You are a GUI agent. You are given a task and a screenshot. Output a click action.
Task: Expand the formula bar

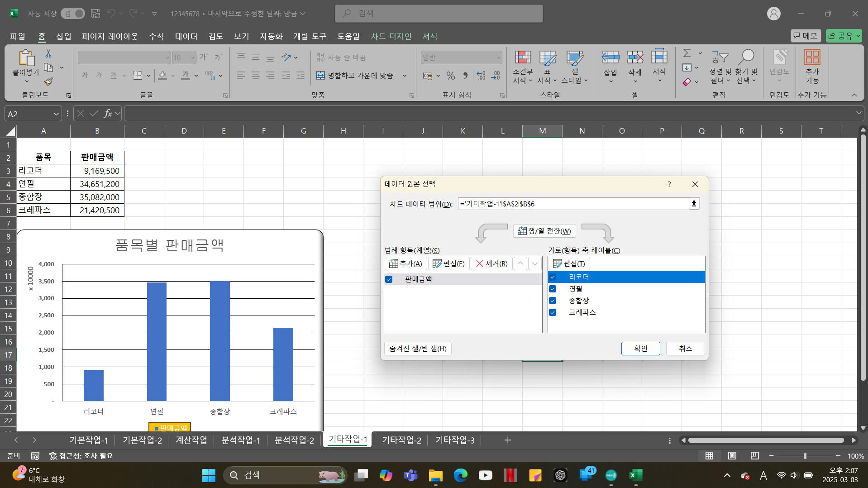[x=858, y=113]
